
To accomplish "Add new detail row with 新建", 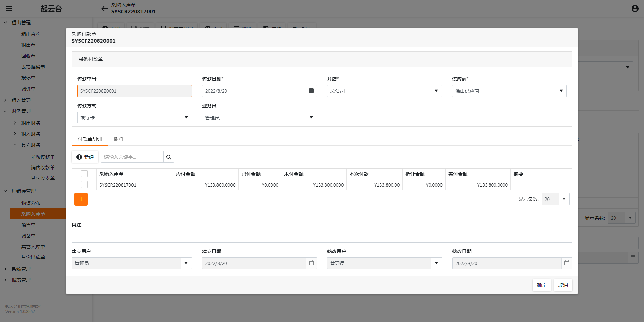I will (85, 157).
